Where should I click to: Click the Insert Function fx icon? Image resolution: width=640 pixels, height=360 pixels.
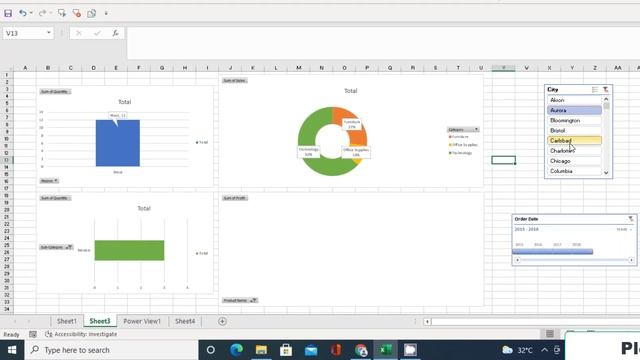pos(116,33)
